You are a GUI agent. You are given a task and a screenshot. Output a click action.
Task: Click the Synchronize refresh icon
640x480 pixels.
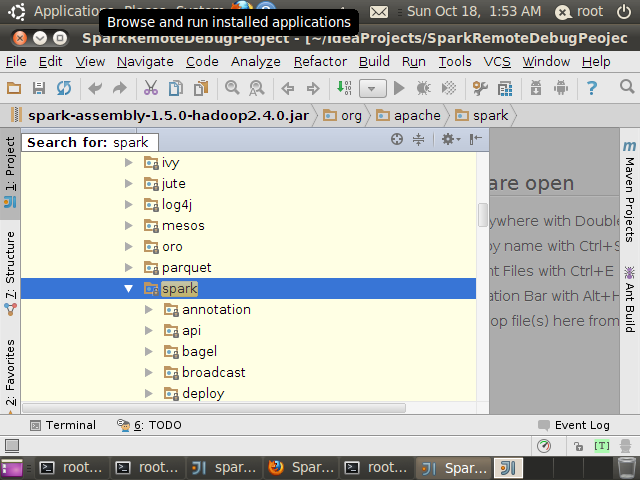click(64, 88)
